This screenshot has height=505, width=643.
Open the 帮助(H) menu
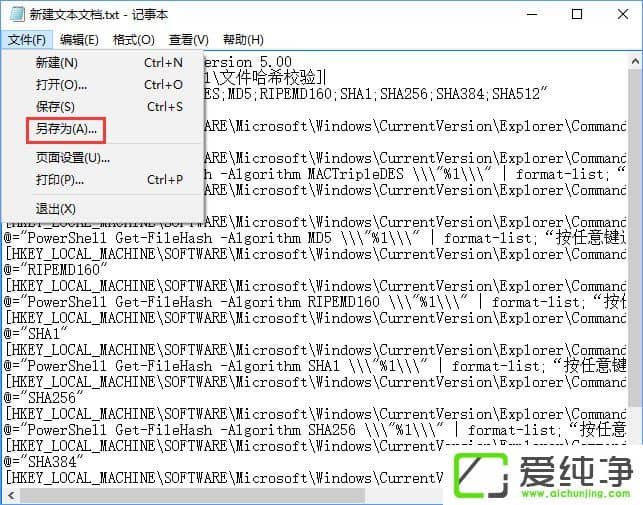point(243,40)
